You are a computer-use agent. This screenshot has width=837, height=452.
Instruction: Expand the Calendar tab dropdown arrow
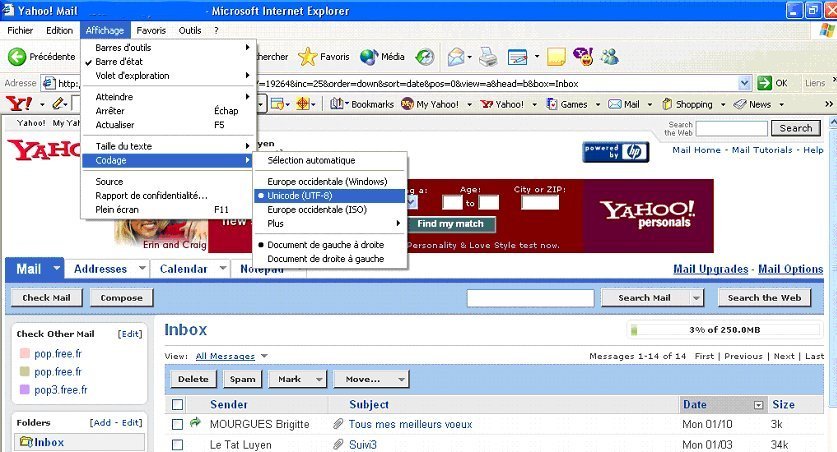[x=223, y=268]
